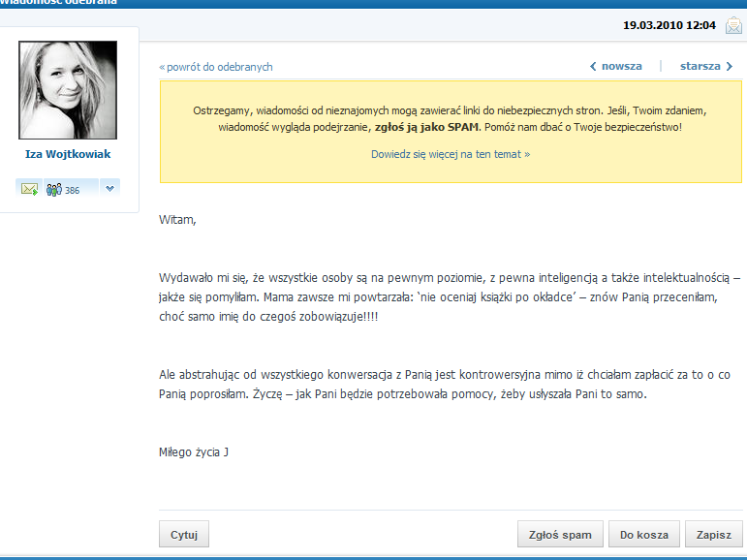Click the 19.03.2010 12:04 timestamp
Viewport: 747px width, 560px height.
[x=669, y=25]
